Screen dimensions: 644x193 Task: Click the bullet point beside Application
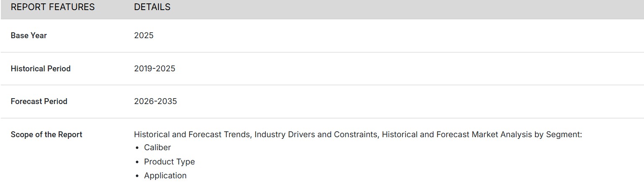(x=137, y=176)
